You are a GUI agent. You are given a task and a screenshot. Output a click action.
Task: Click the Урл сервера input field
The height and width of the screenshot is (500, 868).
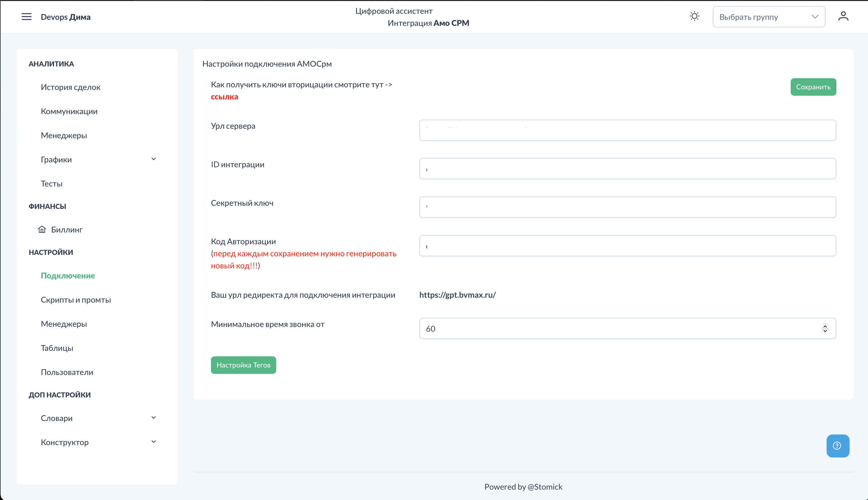pos(627,130)
